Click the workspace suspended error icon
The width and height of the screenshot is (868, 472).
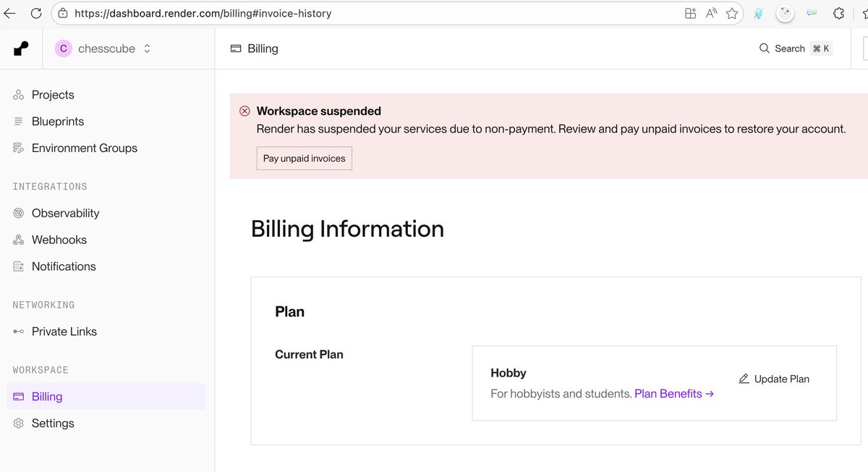(x=245, y=111)
